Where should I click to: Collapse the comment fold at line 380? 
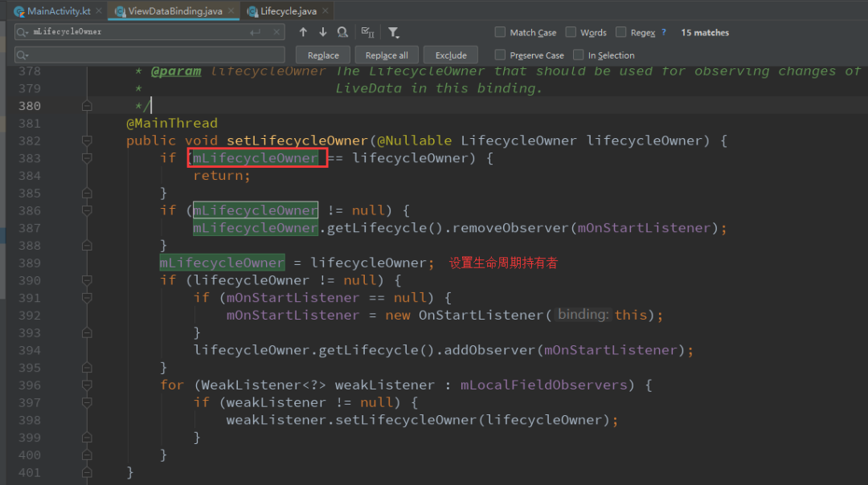(x=87, y=106)
